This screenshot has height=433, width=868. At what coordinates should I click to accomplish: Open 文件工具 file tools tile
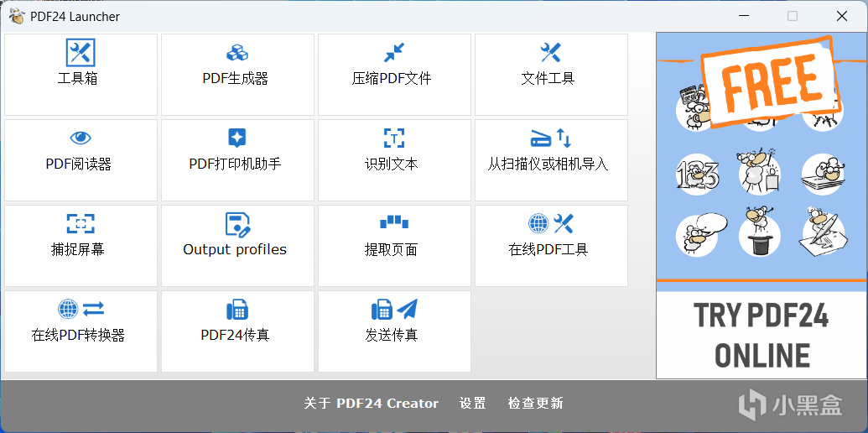[551, 75]
